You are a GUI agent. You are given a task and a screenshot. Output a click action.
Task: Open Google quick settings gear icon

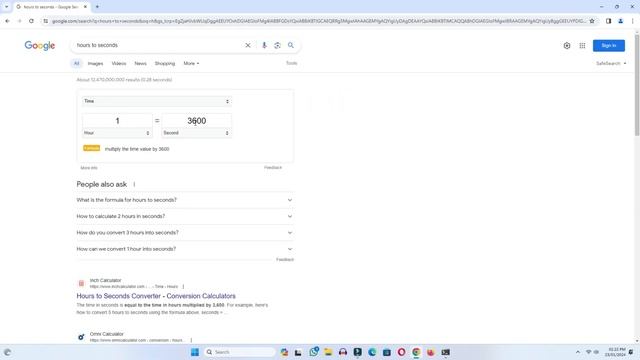coord(567,46)
